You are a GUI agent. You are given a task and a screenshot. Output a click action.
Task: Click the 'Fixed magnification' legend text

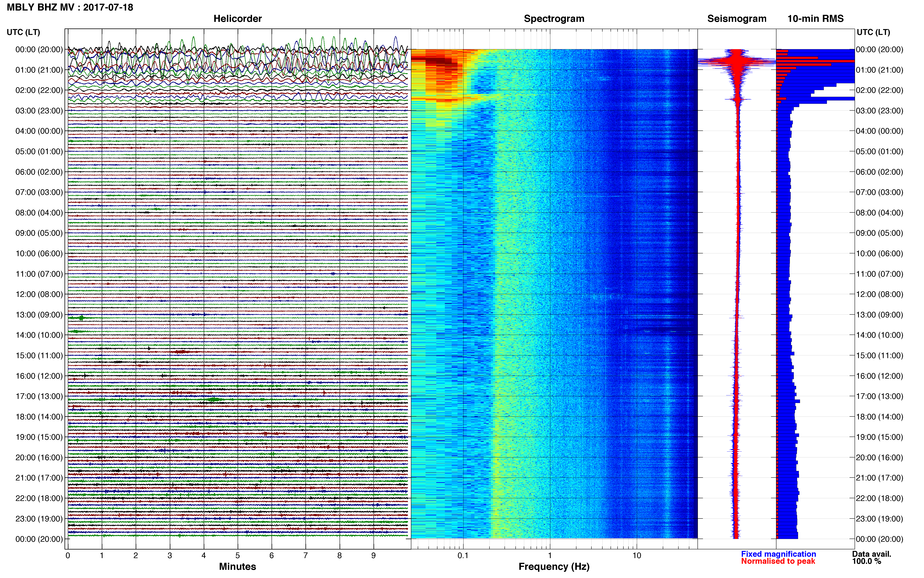pyautogui.click(x=778, y=554)
